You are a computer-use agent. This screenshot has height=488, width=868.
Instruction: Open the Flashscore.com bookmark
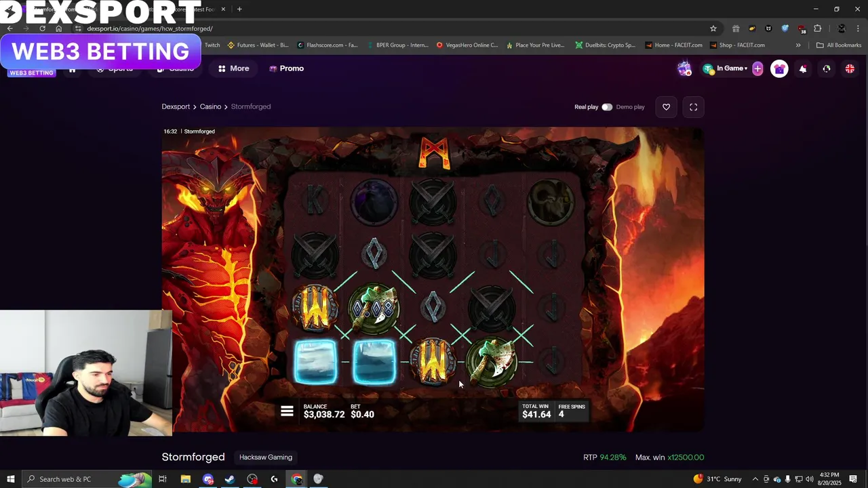[x=328, y=45]
